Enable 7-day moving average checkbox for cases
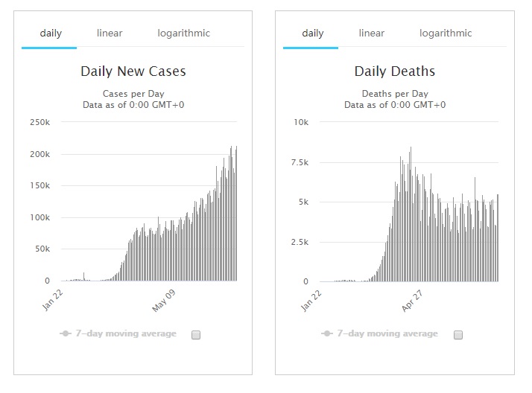Screen dimensions: 532x393 (x=196, y=335)
